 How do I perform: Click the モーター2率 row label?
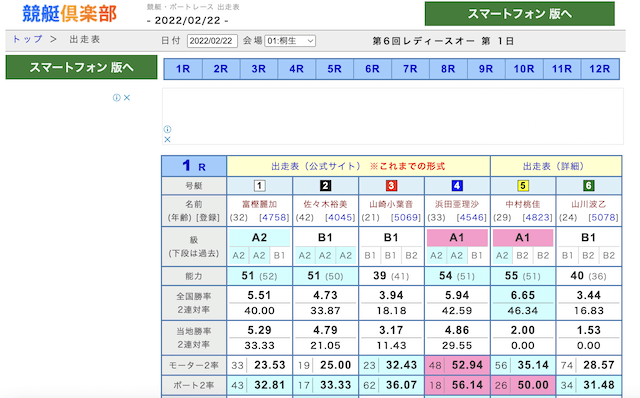[194, 365]
